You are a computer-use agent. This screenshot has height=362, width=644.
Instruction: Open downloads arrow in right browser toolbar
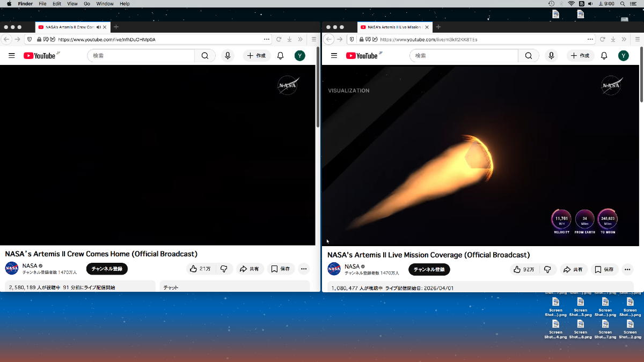613,39
